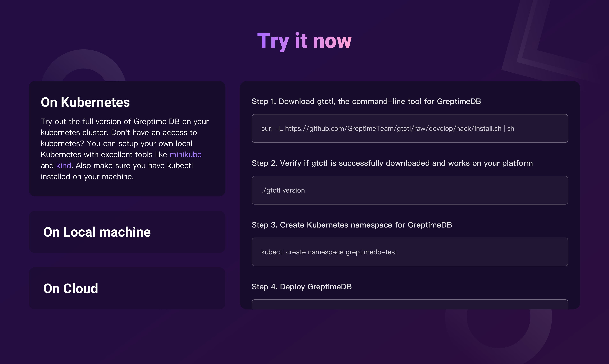
Task: Click the kubectl create namespace command box
Action: pyautogui.click(x=410, y=252)
